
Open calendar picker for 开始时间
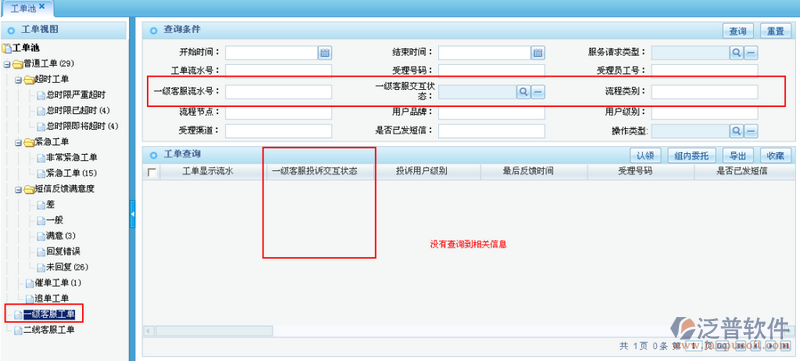325,53
